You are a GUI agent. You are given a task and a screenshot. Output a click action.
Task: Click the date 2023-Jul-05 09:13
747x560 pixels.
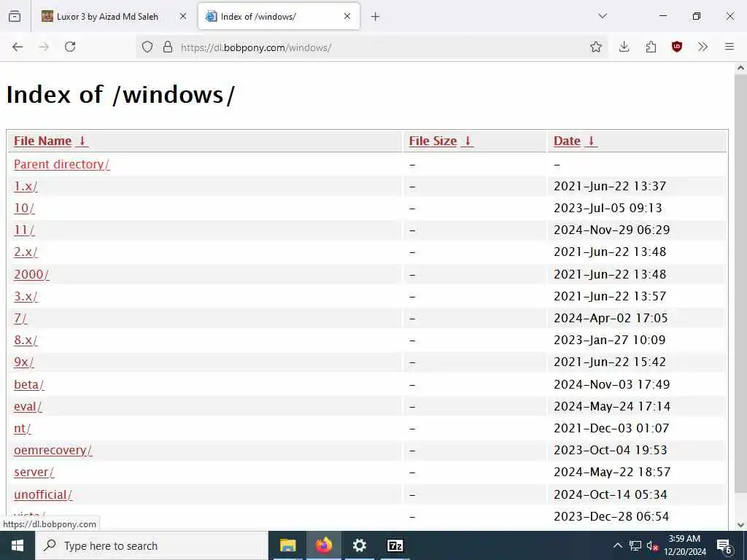tap(608, 208)
